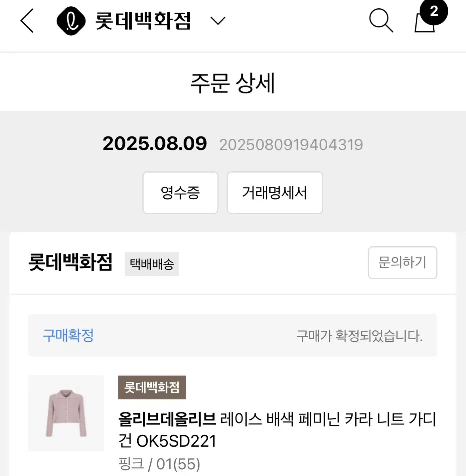
Task: Select order number 2025080919404319
Action: 291,145
